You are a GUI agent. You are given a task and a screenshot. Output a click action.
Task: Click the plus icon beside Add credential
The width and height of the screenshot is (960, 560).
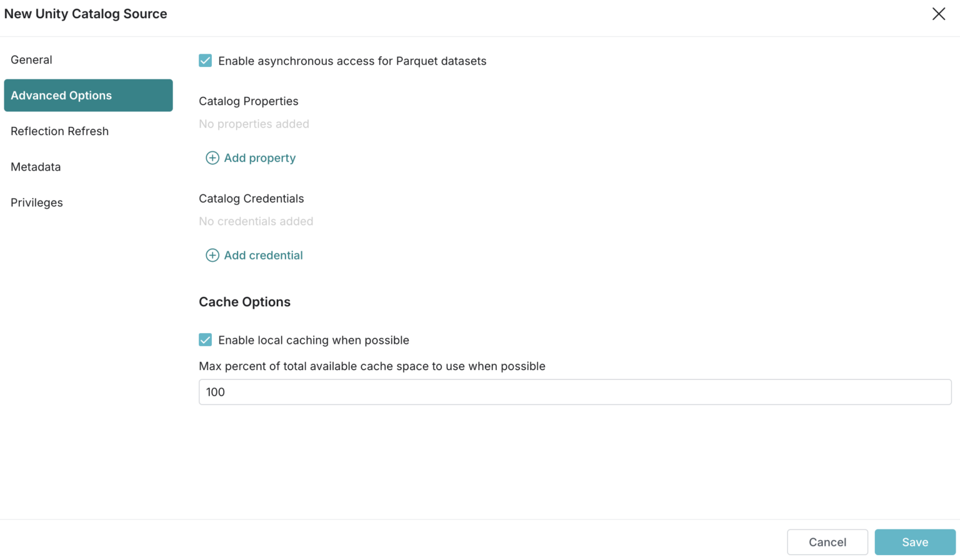coord(212,256)
